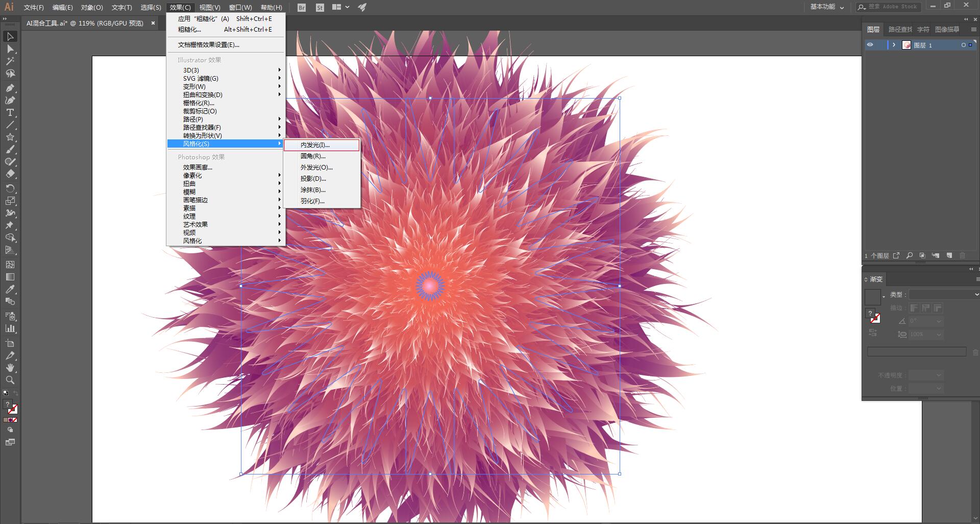The image size is (980, 524).
Task: Switch to the 字符 panel tab
Action: coord(923,30)
